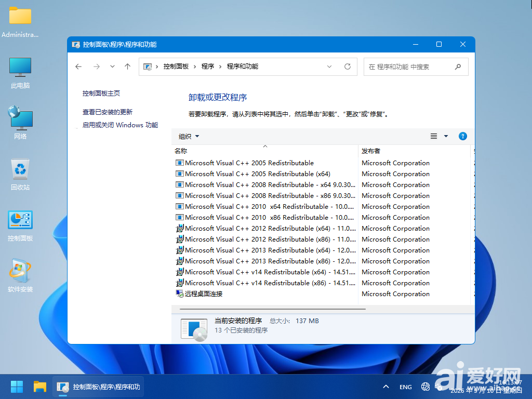Open the view options dropdown arrow
This screenshot has height=399, width=532.
[446, 137]
